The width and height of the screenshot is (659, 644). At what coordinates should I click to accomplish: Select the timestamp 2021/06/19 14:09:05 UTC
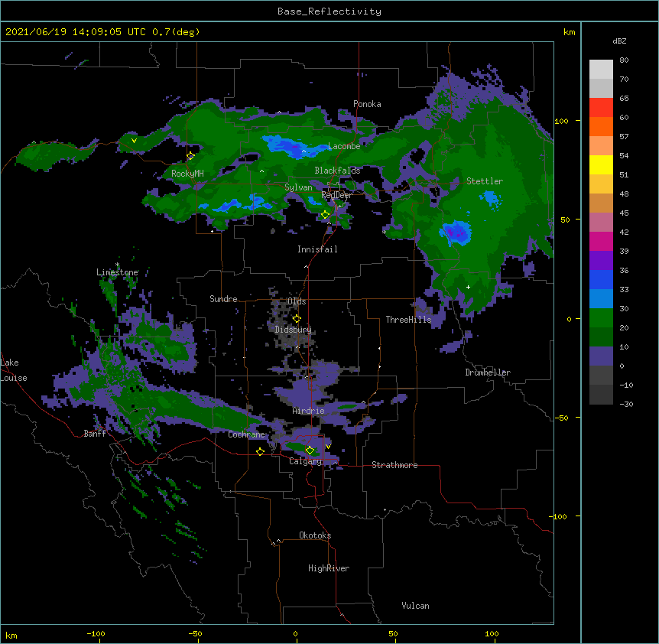click(x=76, y=32)
